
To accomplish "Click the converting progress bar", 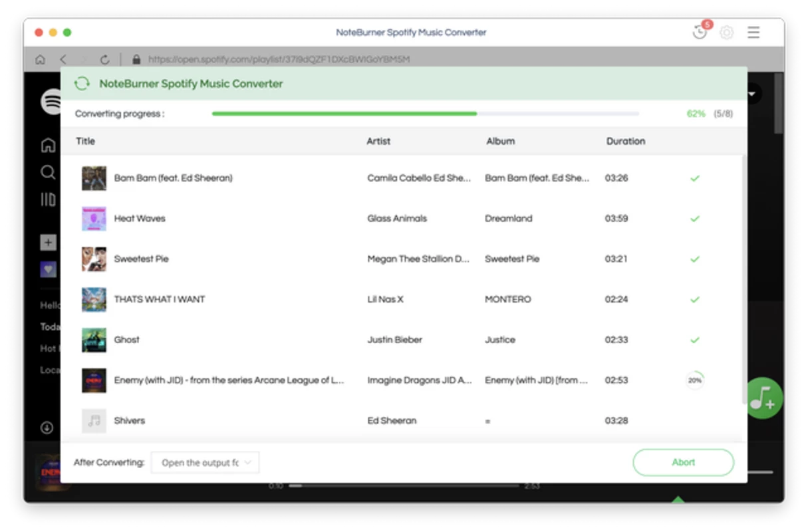I will point(426,114).
